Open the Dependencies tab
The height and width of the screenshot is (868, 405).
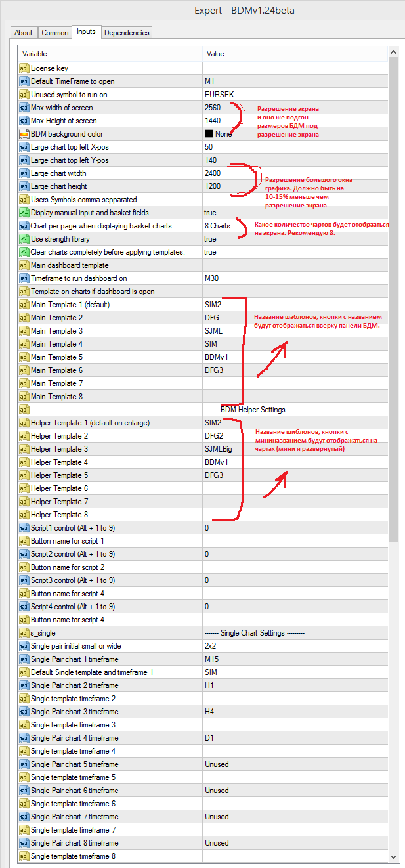(127, 32)
